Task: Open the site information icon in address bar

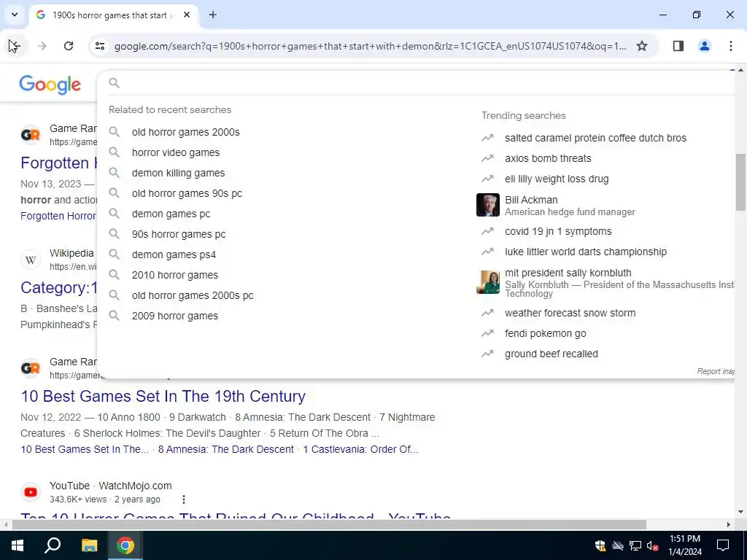Action: (x=99, y=46)
